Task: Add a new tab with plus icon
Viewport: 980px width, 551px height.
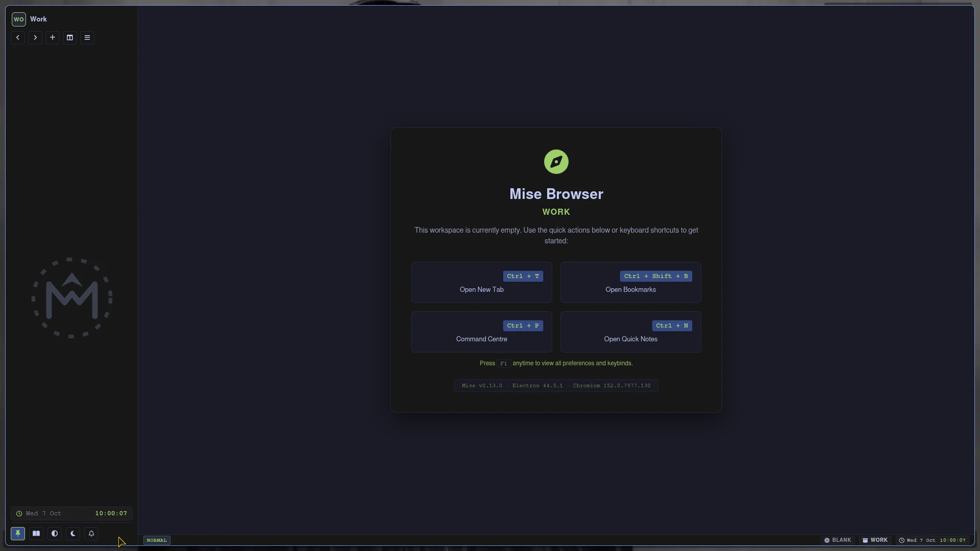Action: 53,38
